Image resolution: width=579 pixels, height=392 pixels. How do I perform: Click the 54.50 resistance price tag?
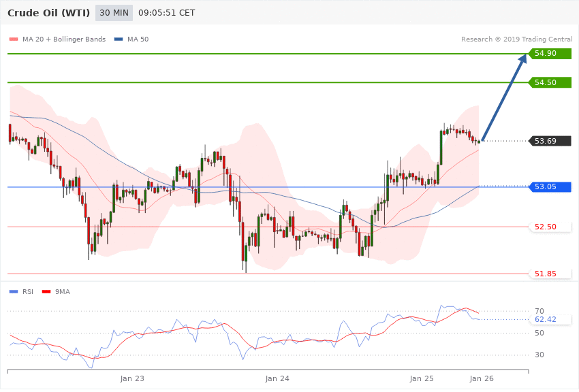[x=550, y=82]
